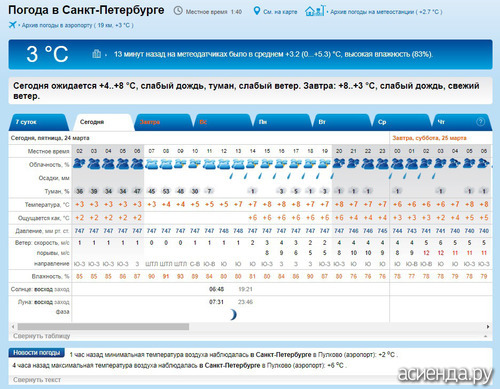Click the horizontal scrollbar thumb under table

pyautogui.click(x=103, y=327)
